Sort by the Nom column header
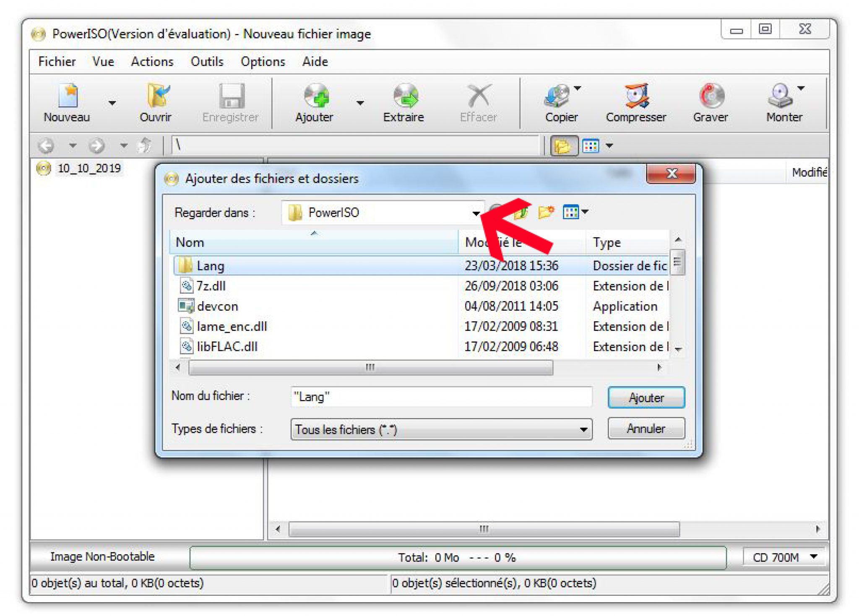 [314, 242]
